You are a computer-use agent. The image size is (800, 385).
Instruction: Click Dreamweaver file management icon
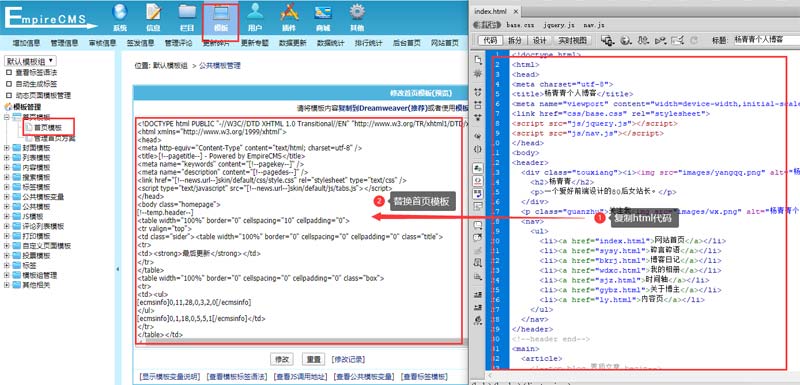pyautogui.click(x=643, y=40)
